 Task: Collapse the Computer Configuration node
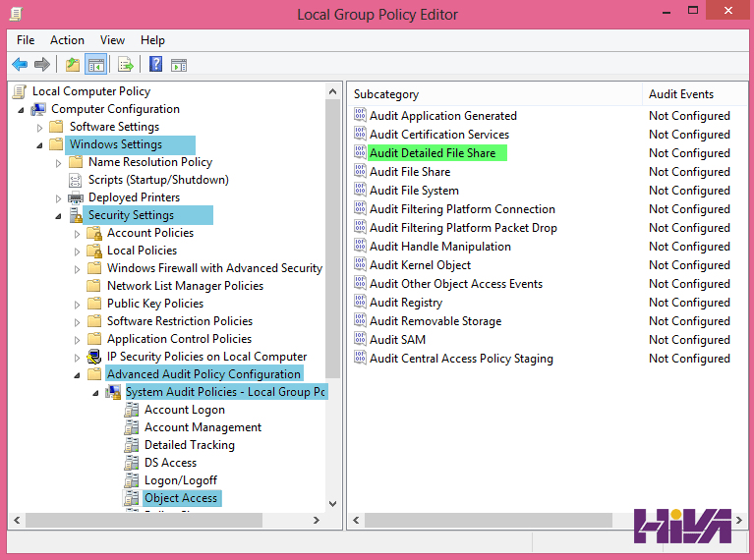coord(21,110)
